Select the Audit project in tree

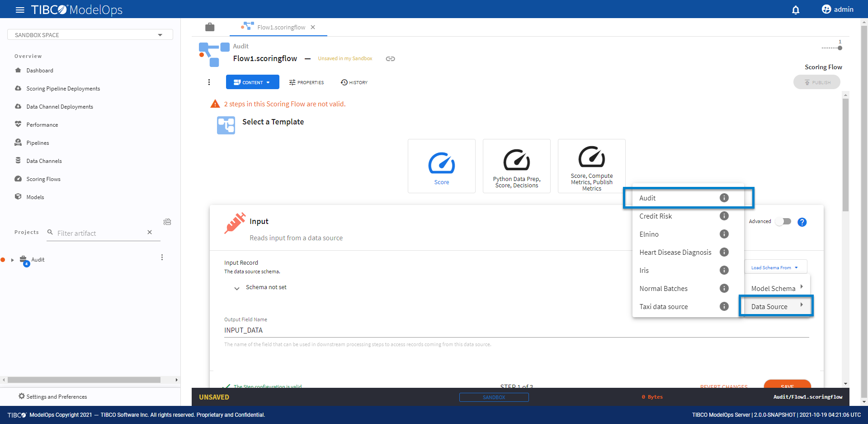(x=38, y=260)
